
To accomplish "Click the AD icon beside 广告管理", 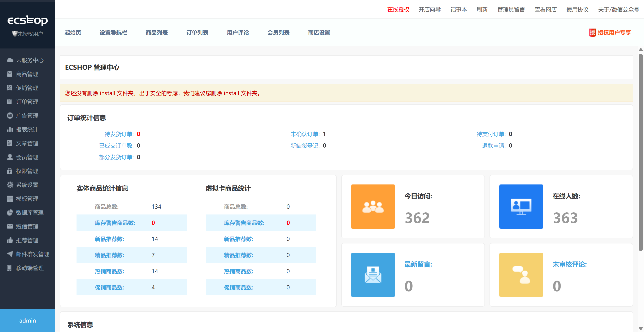I will point(10,115).
